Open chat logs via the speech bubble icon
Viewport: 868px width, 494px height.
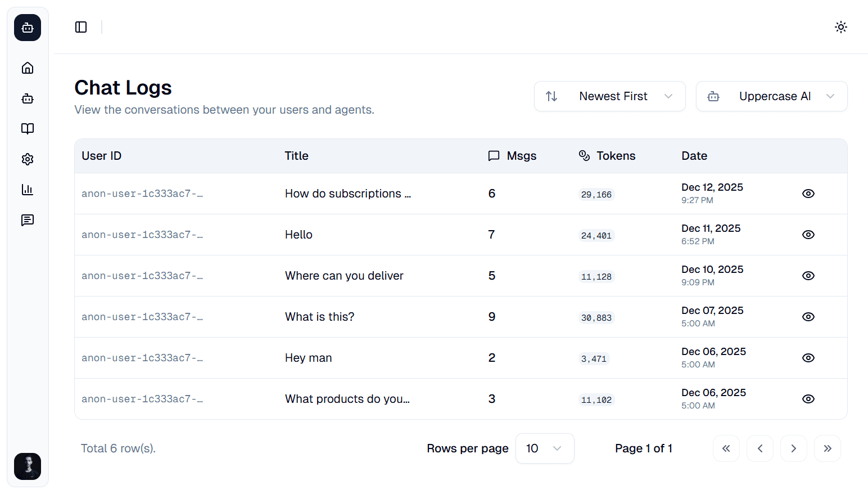[27, 220]
